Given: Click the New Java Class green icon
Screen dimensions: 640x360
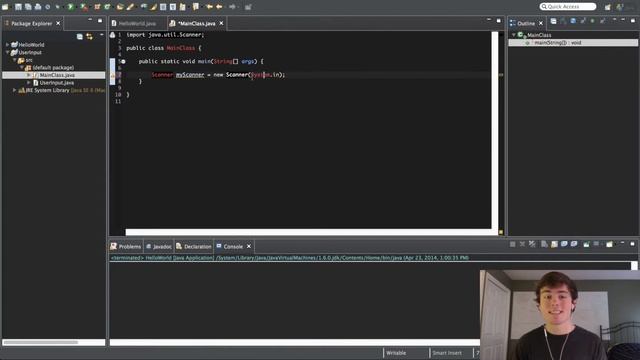Looking at the screenshot, I should [108, 7].
